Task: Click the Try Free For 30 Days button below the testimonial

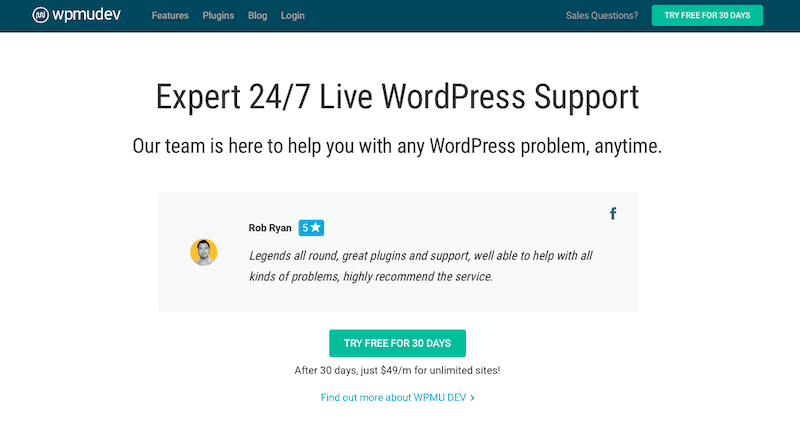Action: click(x=397, y=343)
